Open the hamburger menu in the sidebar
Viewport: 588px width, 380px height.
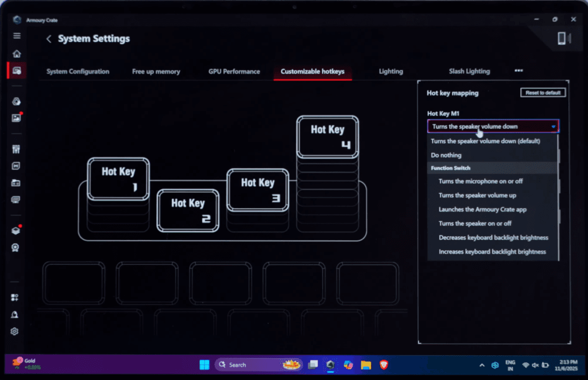(x=17, y=36)
